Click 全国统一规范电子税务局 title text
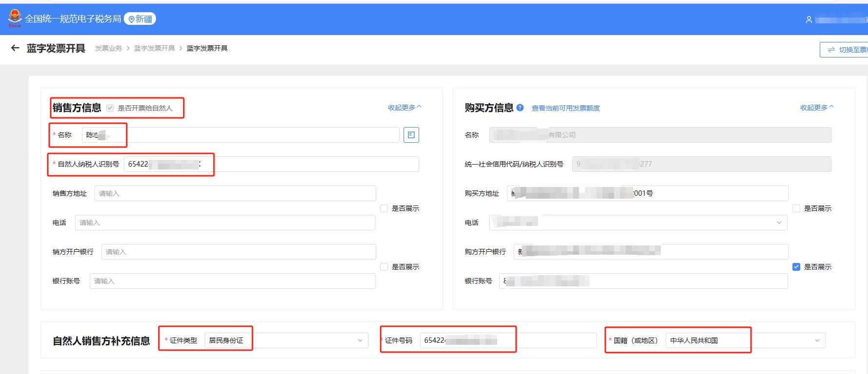The image size is (868, 374). 73,19
